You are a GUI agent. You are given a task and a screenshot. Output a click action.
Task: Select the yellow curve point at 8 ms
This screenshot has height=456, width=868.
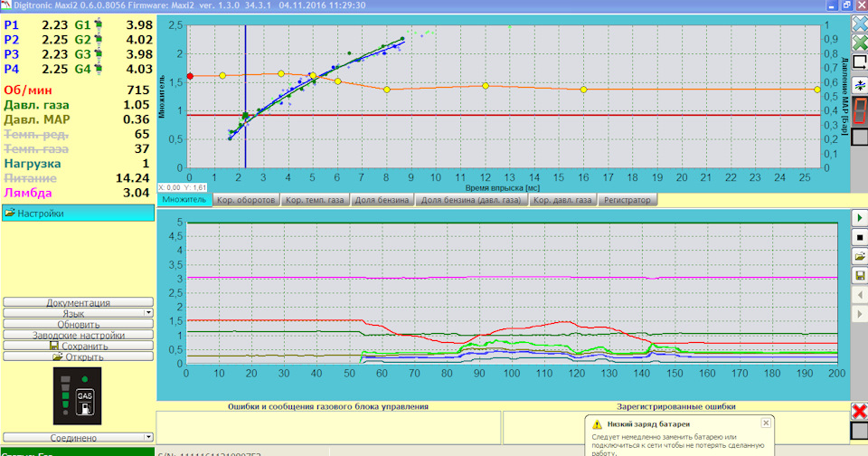coord(386,90)
